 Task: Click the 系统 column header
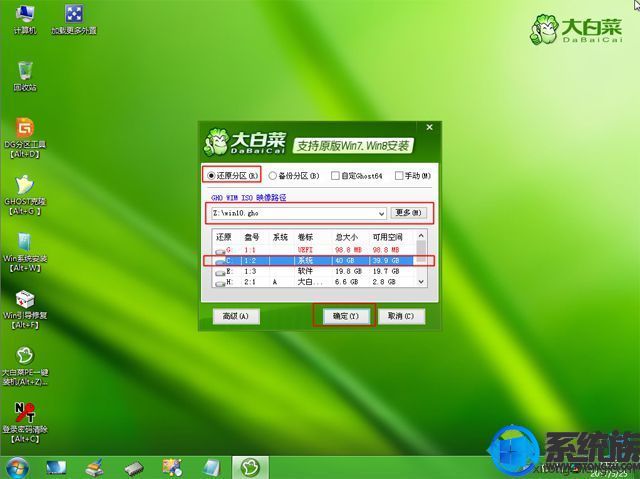pos(280,237)
